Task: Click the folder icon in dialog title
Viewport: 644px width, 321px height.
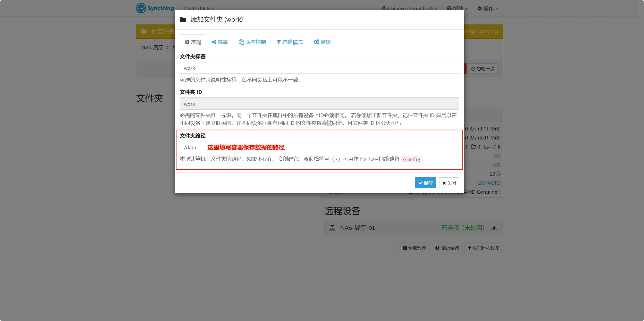Action: pyautogui.click(x=183, y=19)
